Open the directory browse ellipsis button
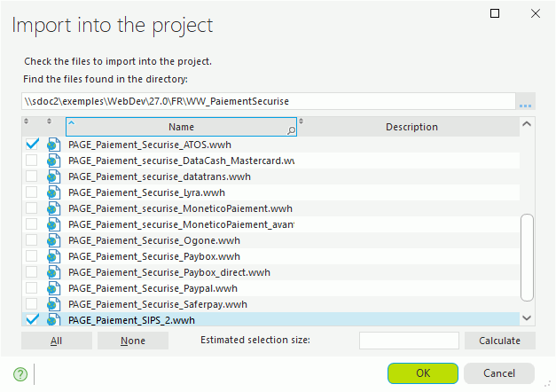Viewport: 556px width, 392px height. [x=526, y=102]
